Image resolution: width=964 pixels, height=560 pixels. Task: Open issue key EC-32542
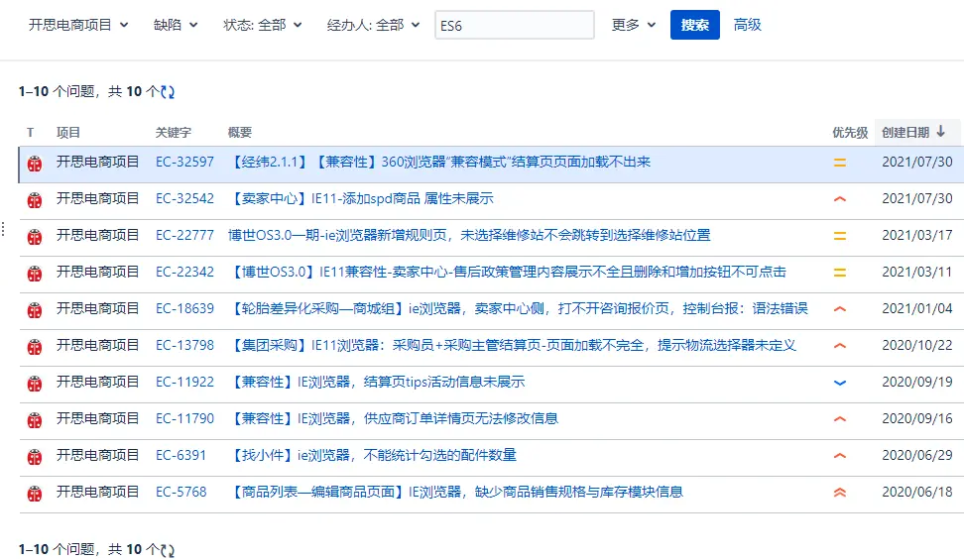[184, 198]
